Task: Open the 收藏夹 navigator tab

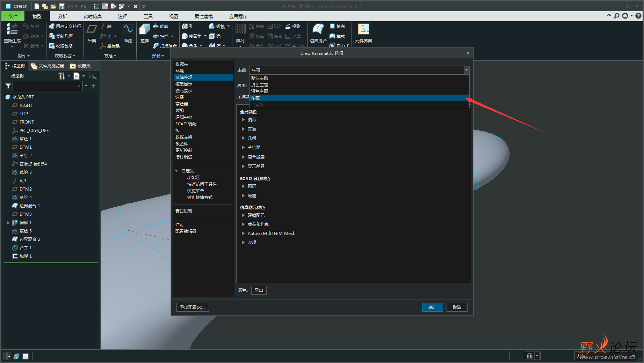Action: click(80, 66)
